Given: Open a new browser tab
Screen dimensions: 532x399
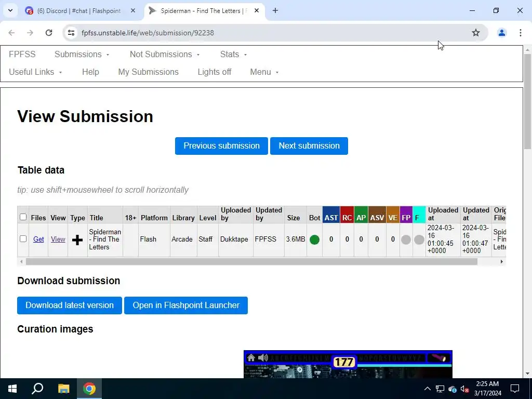Looking at the screenshot, I should (275, 10).
